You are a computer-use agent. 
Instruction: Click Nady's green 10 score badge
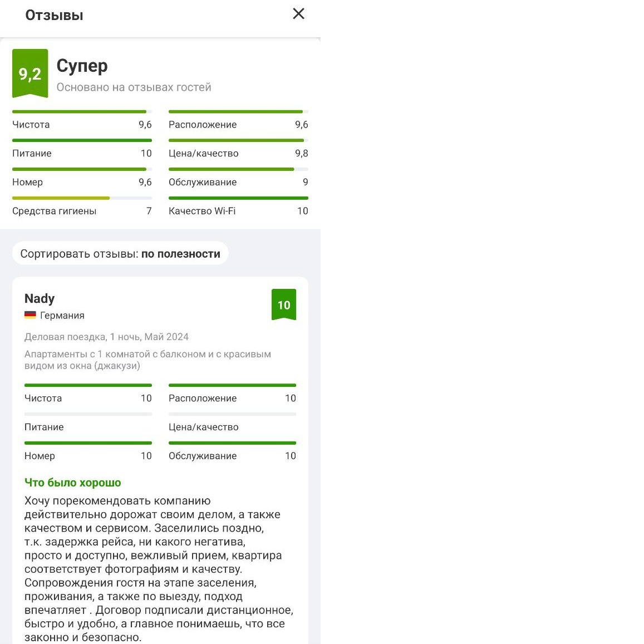pyautogui.click(x=284, y=304)
